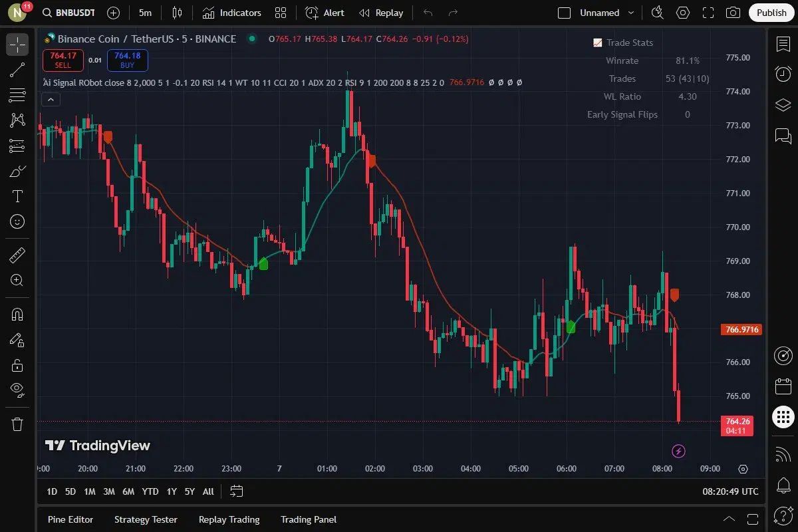Toggle magnet mode for drawings
Viewport: 798px width, 532px height.
(x=17, y=315)
